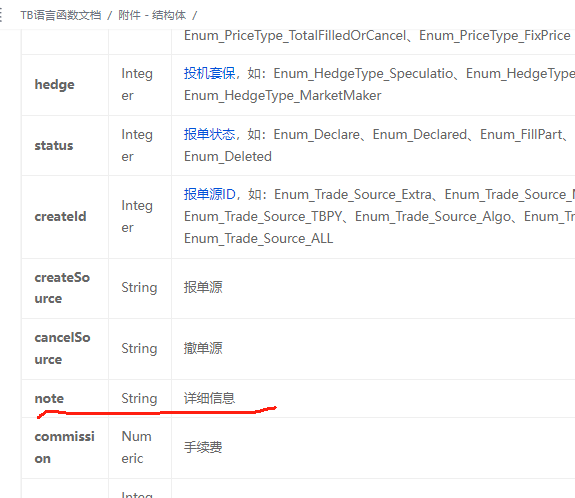This screenshot has width=575, height=498.
Task: Click Enum_Trade_Source_ALL text
Action: (x=259, y=238)
